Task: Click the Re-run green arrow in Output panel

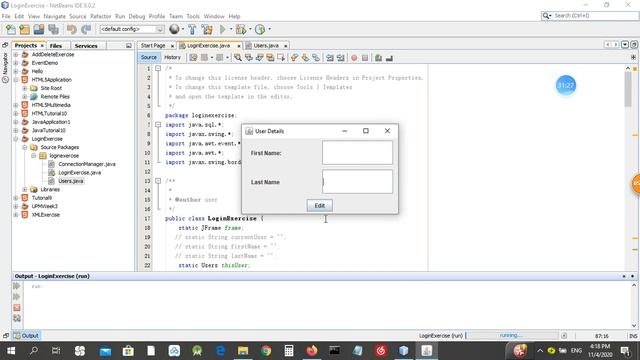Action: [x=17, y=286]
